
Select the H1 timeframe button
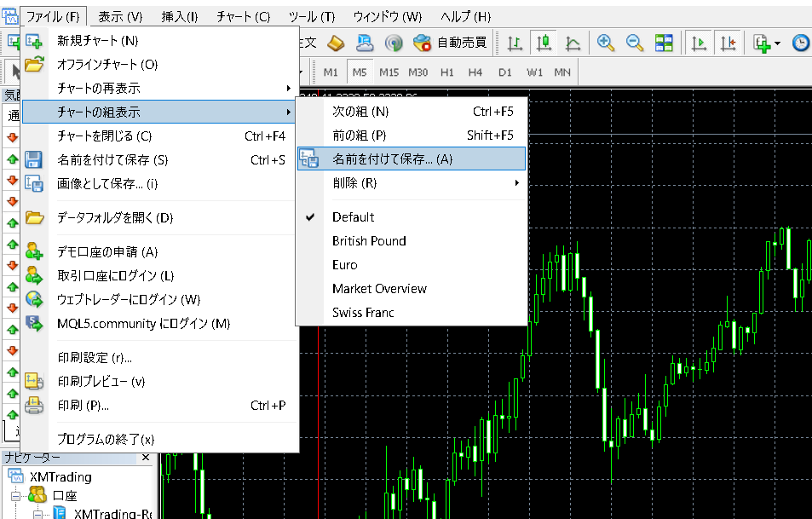pyautogui.click(x=447, y=72)
